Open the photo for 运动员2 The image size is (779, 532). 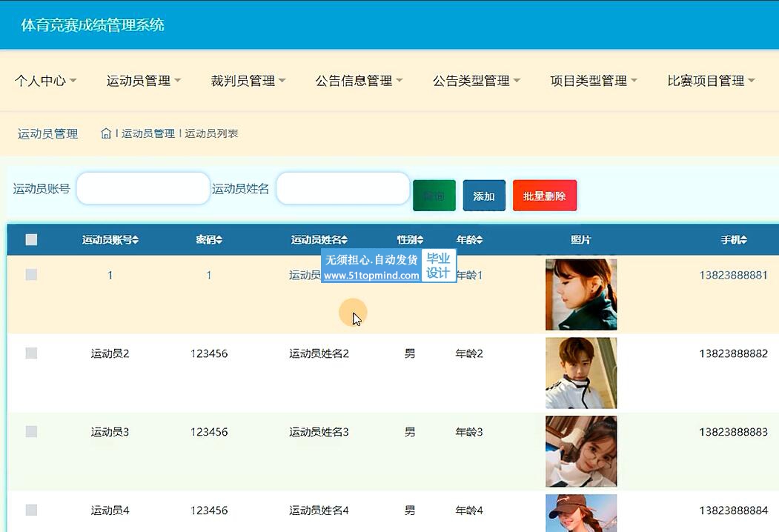click(x=581, y=373)
